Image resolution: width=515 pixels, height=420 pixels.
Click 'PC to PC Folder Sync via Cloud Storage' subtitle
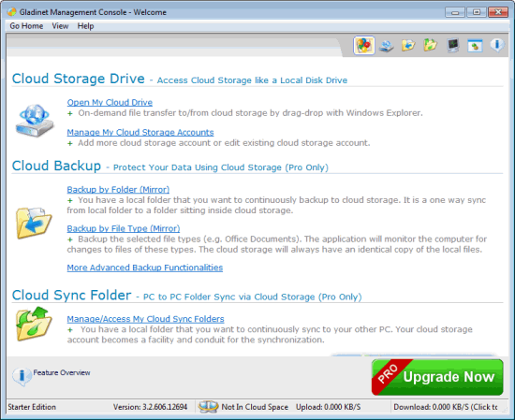pyautogui.click(x=252, y=297)
